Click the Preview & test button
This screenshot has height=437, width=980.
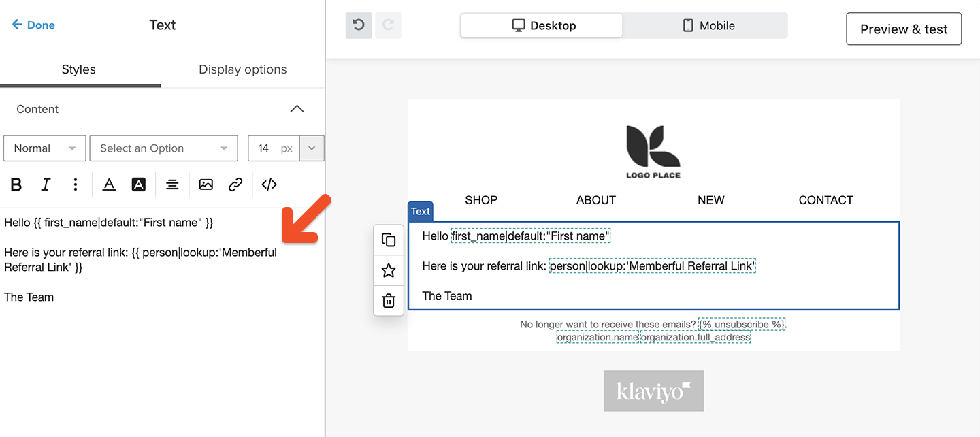pyautogui.click(x=904, y=29)
